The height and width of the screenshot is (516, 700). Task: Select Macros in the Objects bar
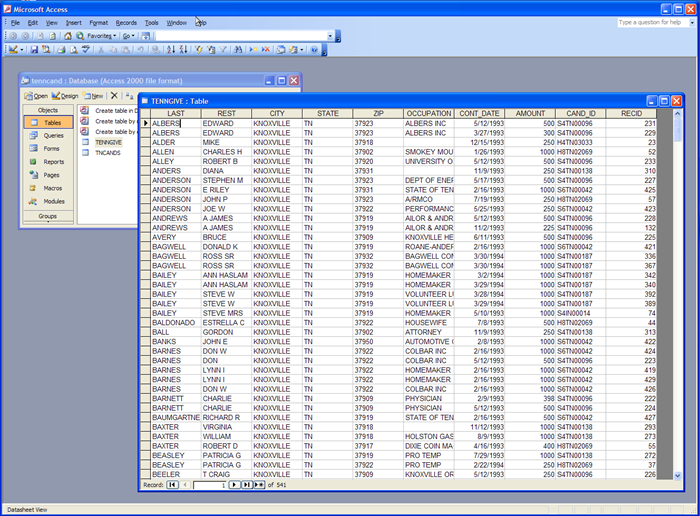click(48, 188)
